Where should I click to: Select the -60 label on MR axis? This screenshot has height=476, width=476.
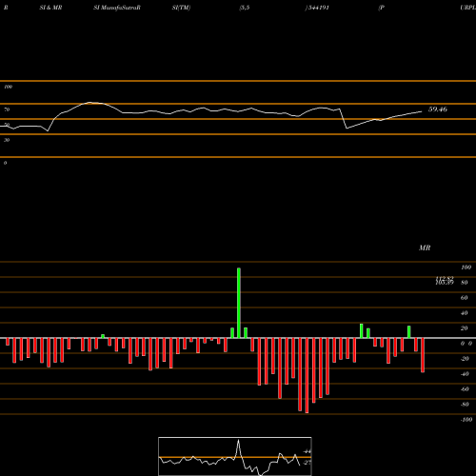(x=465, y=389)
